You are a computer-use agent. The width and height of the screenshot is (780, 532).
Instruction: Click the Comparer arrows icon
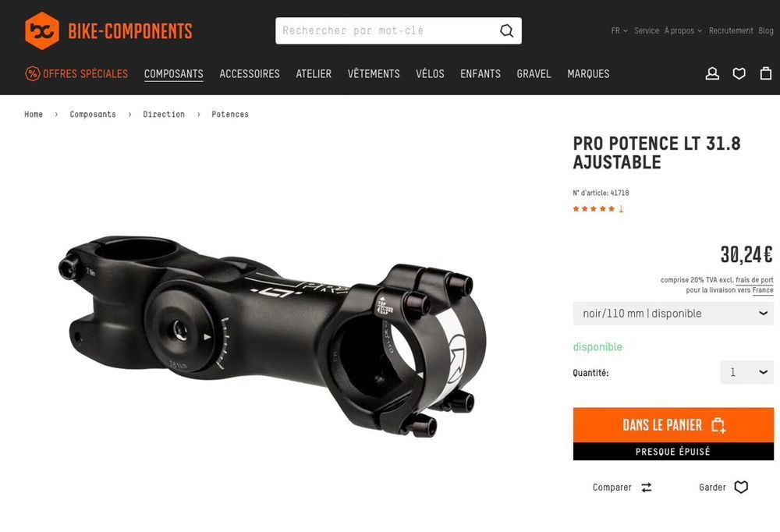pyautogui.click(x=646, y=488)
